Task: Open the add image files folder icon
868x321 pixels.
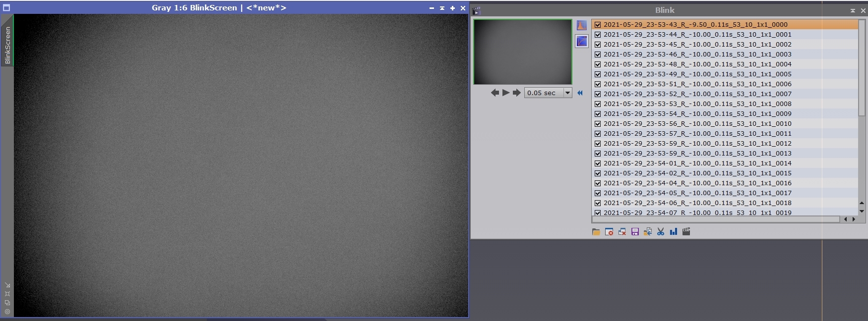Action: tap(596, 232)
